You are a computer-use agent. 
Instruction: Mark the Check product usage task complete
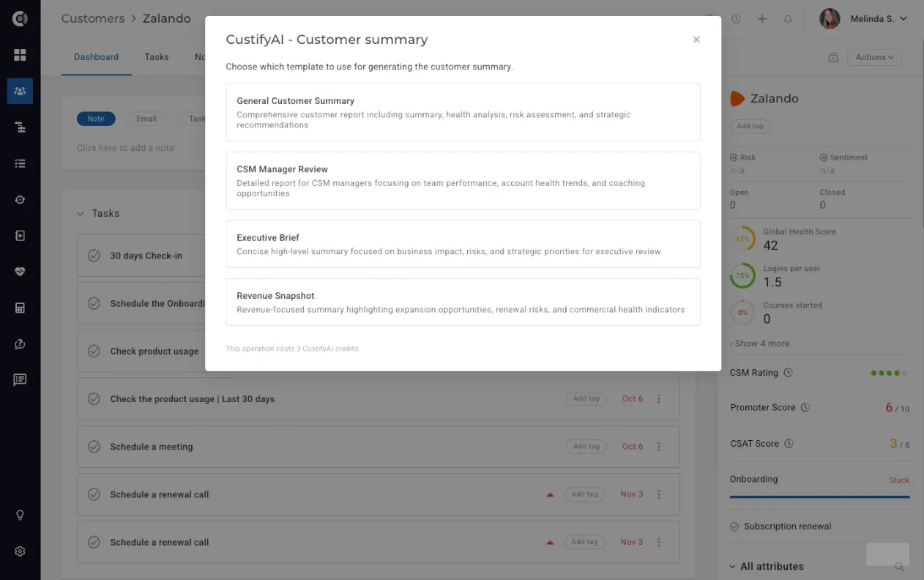coord(94,351)
